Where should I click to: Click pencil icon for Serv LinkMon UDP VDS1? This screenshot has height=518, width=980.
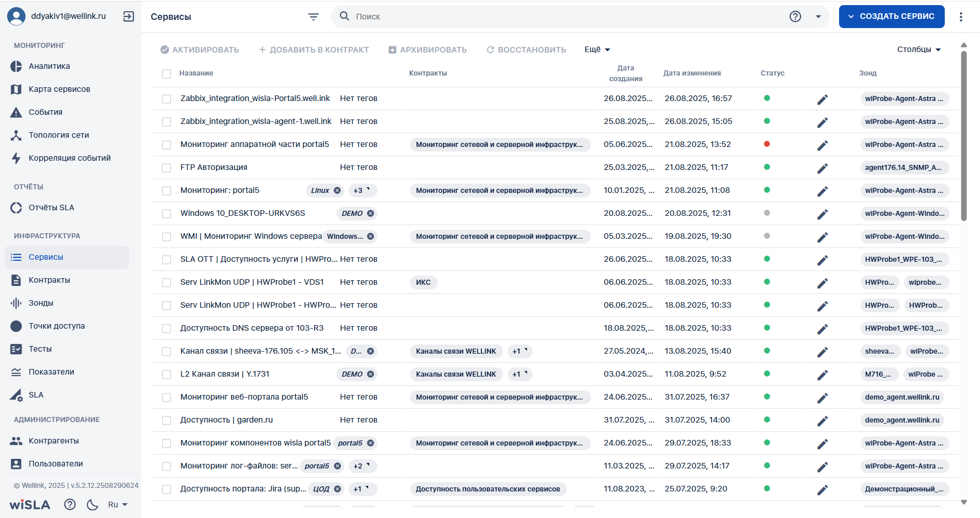822,283
